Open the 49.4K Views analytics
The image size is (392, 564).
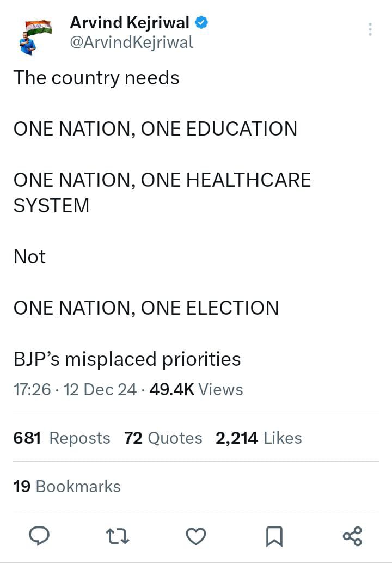click(x=196, y=390)
